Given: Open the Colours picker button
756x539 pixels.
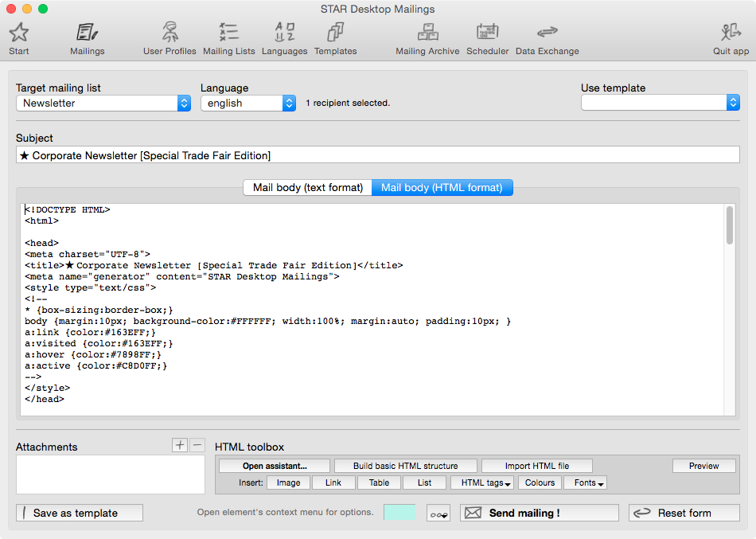Looking at the screenshot, I should [x=540, y=482].
